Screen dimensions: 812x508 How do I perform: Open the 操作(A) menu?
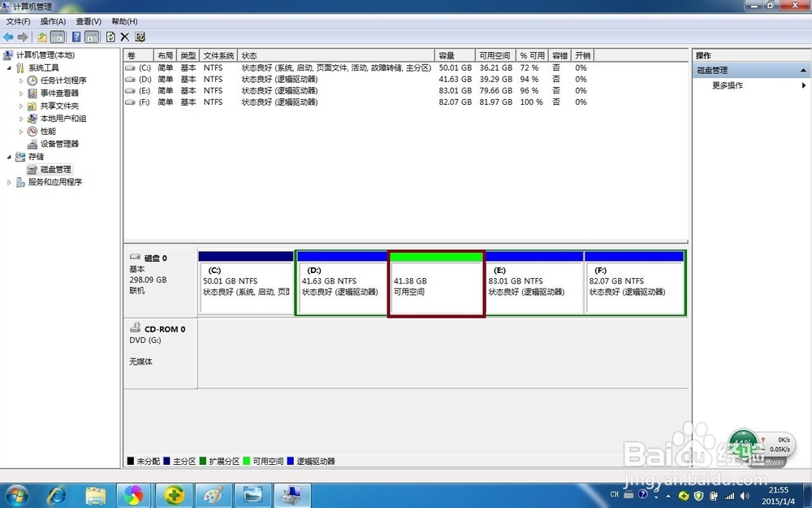click(52, 20)
